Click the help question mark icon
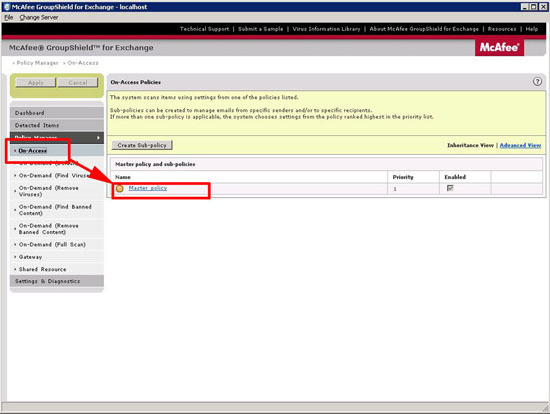Image resolution: width=550 pixels, height=414 pixels. 537,82
